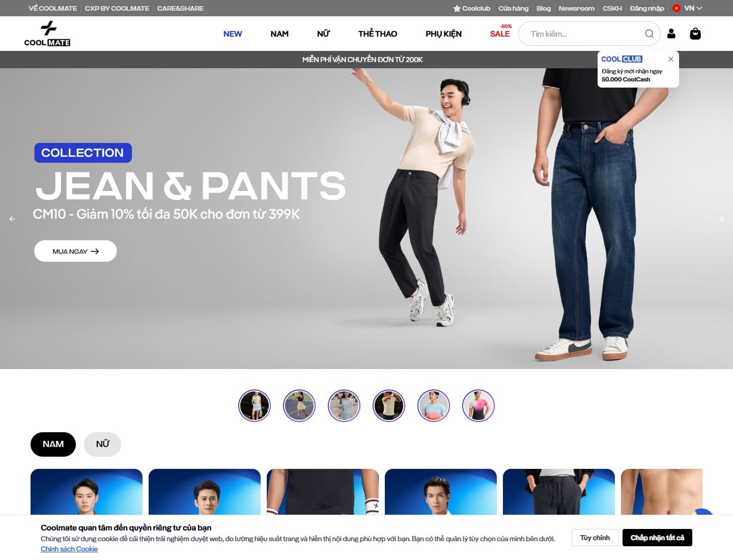
Task: Open the CXP BY COOLMATE link
Action: pos(117,8)
